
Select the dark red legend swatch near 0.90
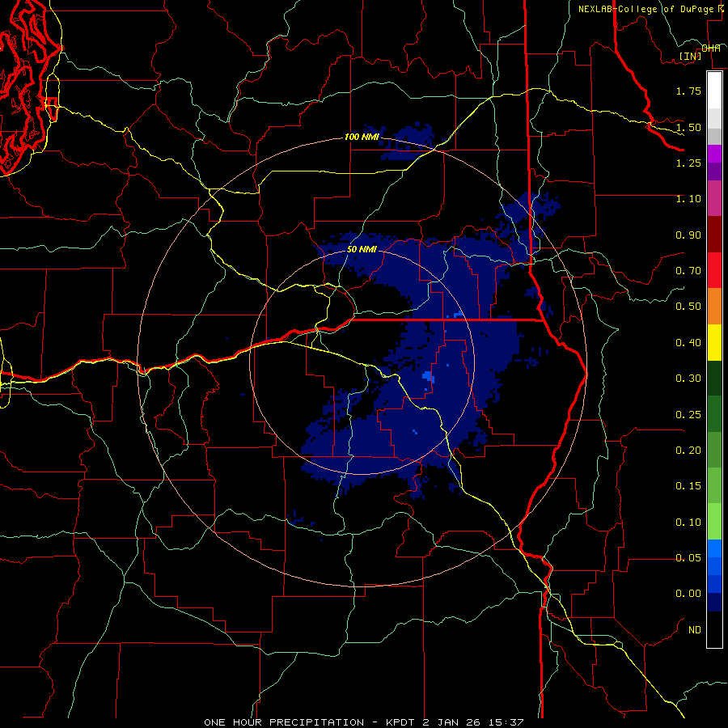coord(714,235)
